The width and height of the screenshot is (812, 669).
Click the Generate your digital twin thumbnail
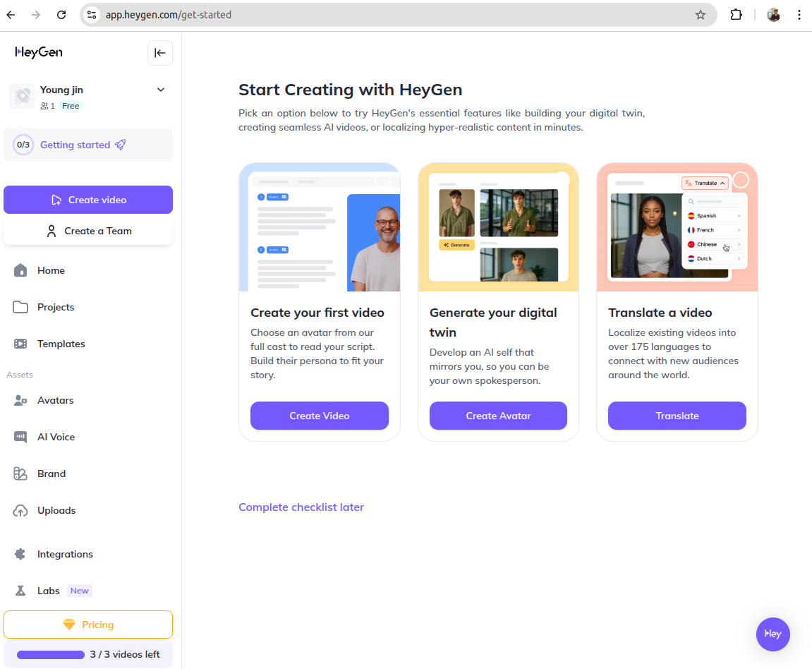click(x=498, y=227)
